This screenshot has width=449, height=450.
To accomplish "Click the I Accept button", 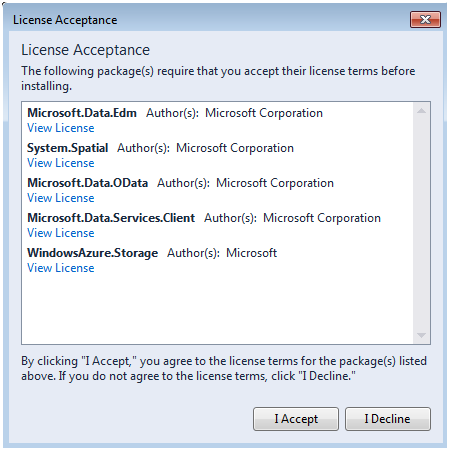I will pos(296,419).
